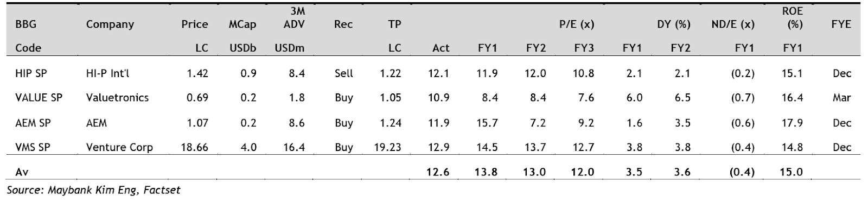
Task: Click the HIP SP ticker code
Action: pos(31,73)
